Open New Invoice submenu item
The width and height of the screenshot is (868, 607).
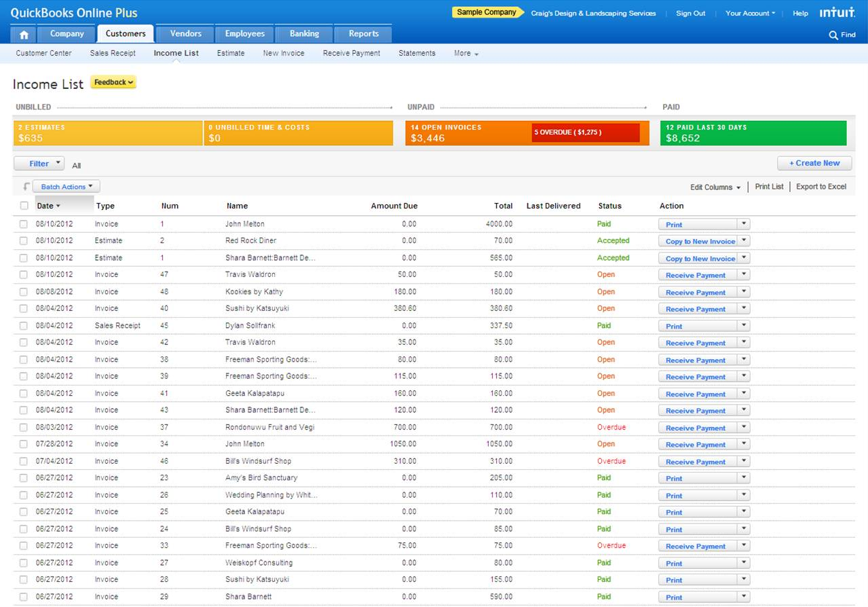[x=284, y=53]
